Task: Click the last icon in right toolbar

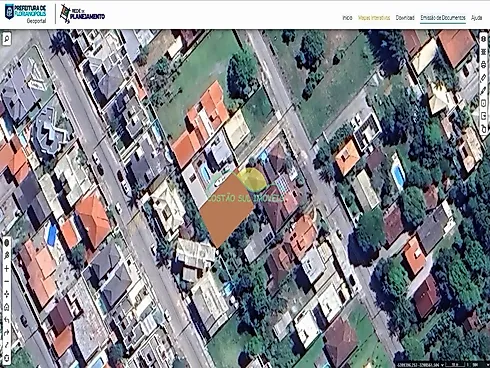Action: point(483,129)
